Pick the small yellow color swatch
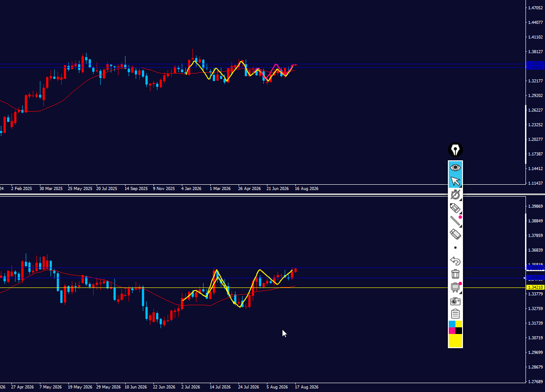 459,324
